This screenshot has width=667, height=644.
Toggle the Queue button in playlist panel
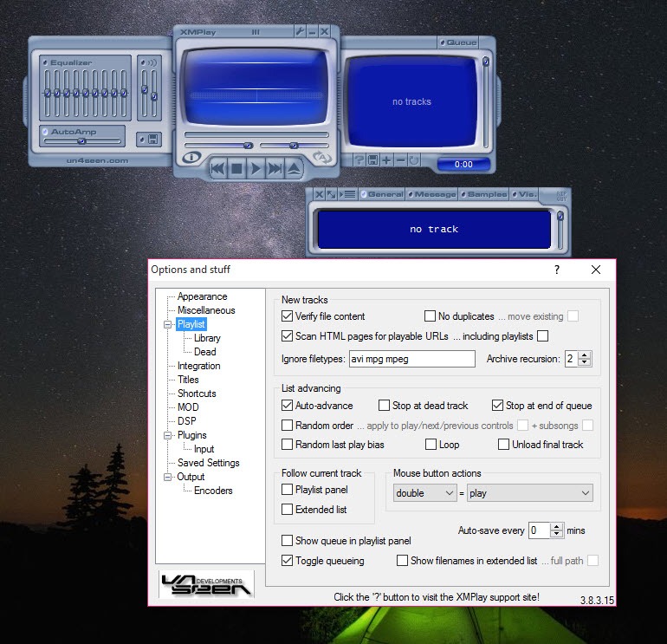(x=457, y=42)
